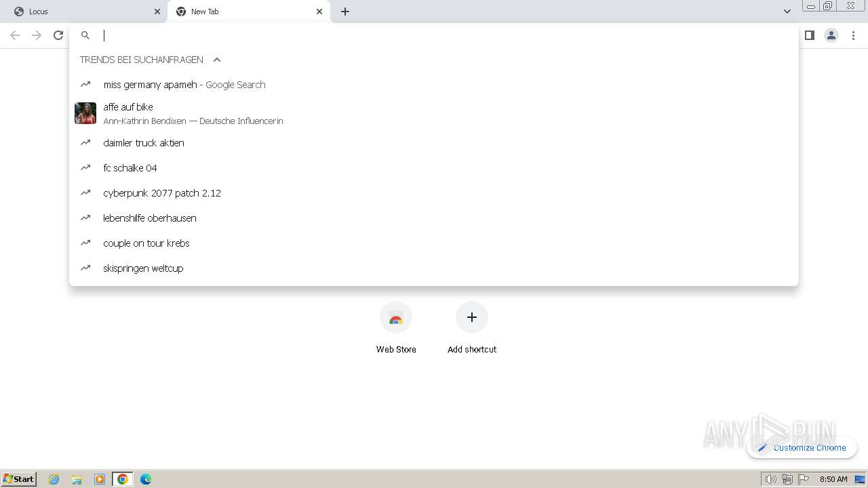Switch to the Locus tab
868x488 pixels.
83,12
